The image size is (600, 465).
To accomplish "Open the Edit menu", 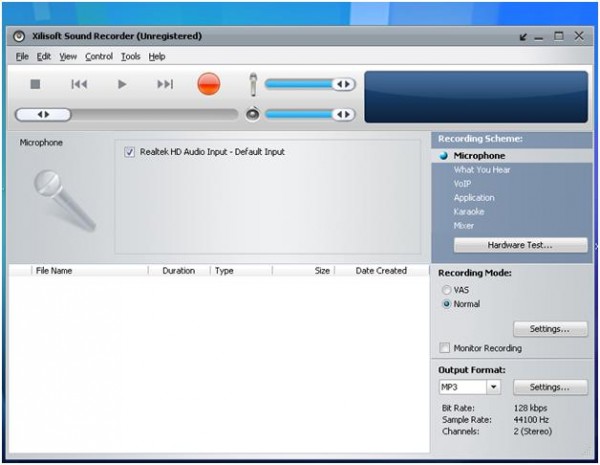I will [44, 57].
